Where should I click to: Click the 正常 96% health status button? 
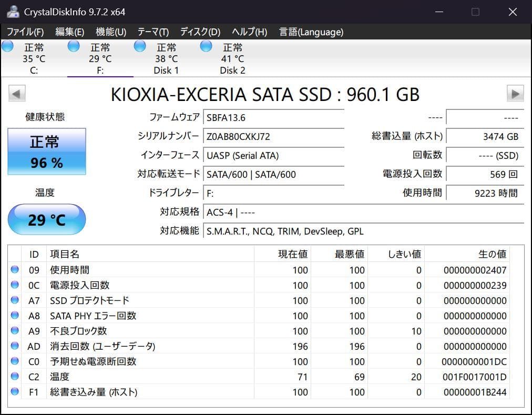coord(46,152)
